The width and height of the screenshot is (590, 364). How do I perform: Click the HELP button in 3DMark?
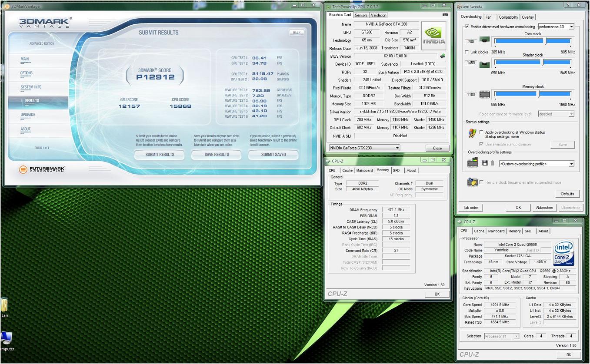click(297, 32)
